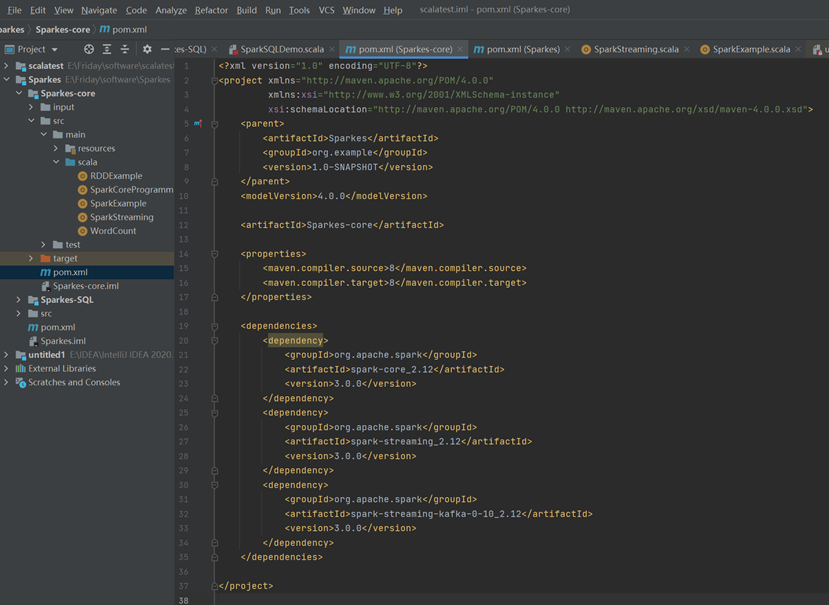Collapse the scala source folder
Screen dimensions: 829x605
56,162
